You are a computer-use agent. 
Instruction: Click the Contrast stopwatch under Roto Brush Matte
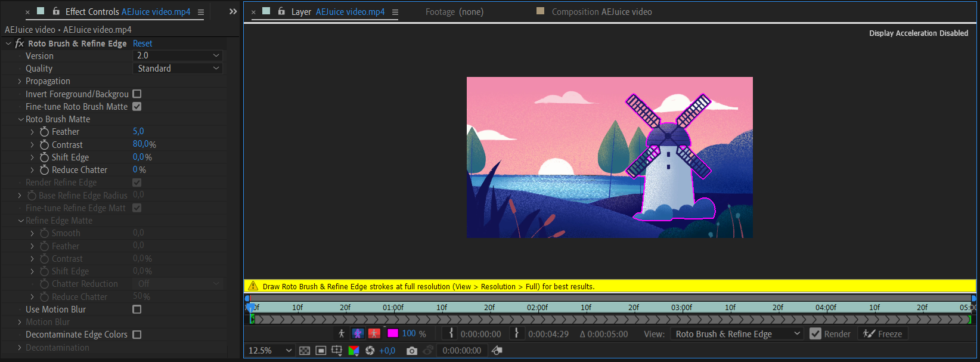(44, 144)
